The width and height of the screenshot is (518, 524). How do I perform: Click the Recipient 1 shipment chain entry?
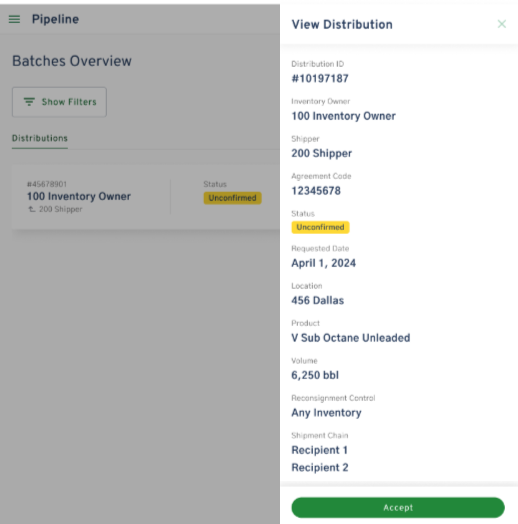[x=319, y=450]
